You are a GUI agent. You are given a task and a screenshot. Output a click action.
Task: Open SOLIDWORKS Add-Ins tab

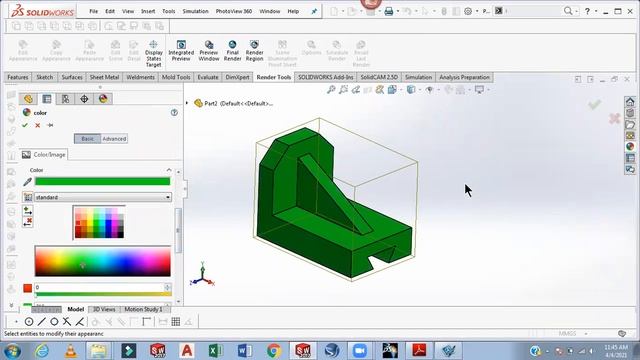326,77
